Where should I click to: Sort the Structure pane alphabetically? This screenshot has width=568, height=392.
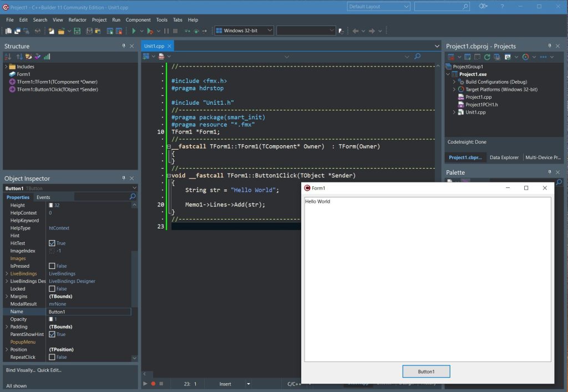pyautogui.click(x=8, y=57)
